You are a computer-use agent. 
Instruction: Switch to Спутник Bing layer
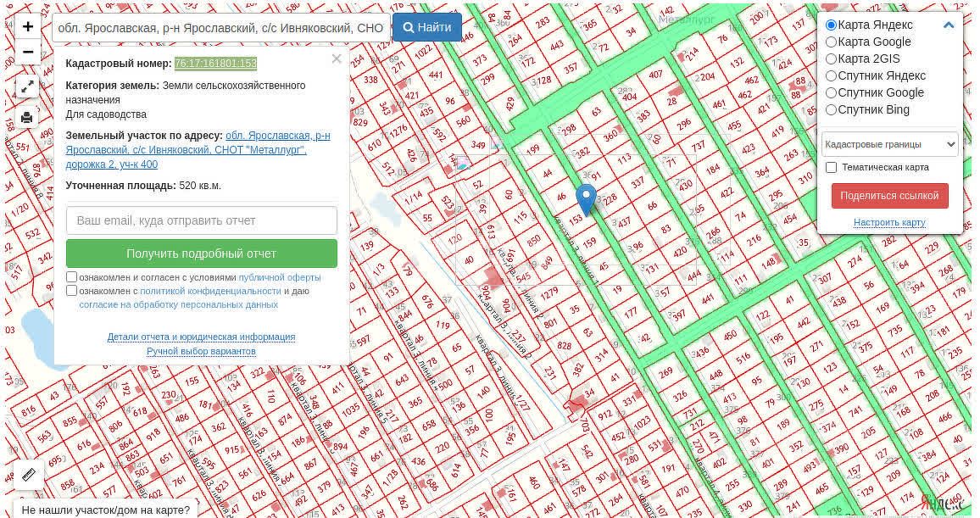point(832,109)
